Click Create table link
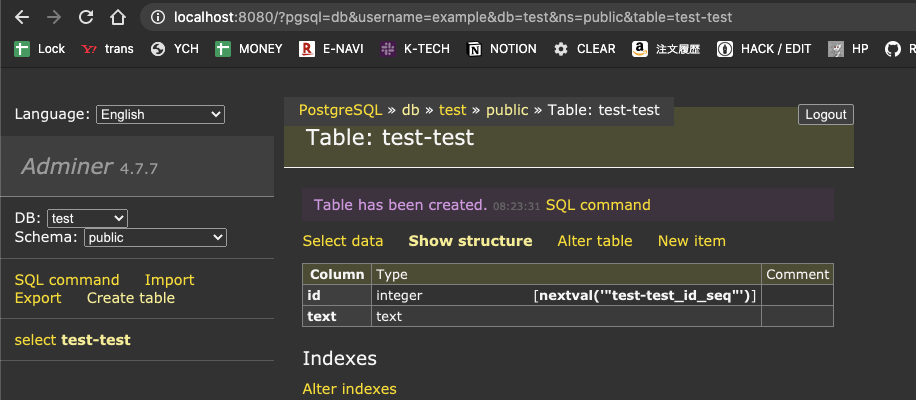This screenshot has height=400, width=916. click(x=130, y=298)
